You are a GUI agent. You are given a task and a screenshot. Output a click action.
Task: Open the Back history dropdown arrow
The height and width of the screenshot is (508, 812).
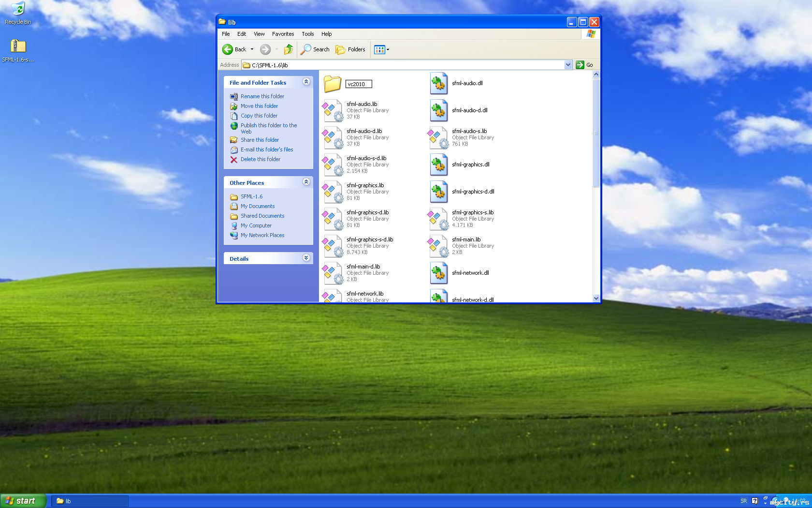pyautogui.click(x=252, y=49)
